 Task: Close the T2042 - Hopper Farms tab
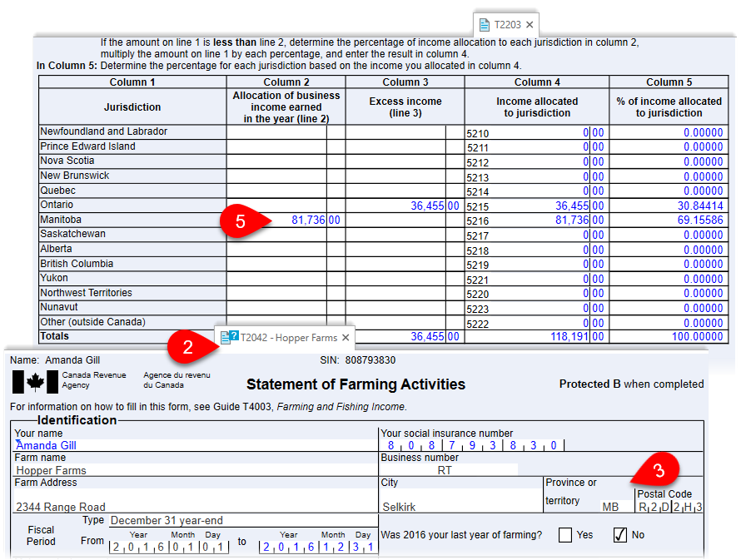pyautogui.click(x=346, y=338)
